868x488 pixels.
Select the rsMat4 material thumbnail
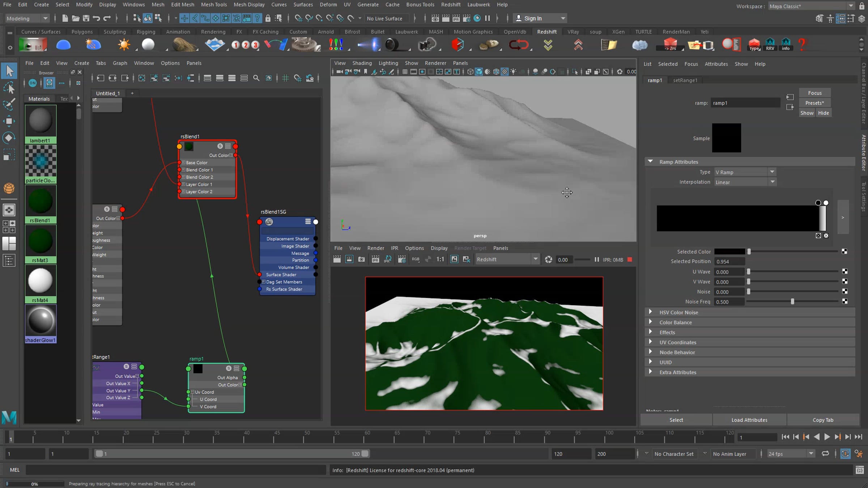[40, 284]
